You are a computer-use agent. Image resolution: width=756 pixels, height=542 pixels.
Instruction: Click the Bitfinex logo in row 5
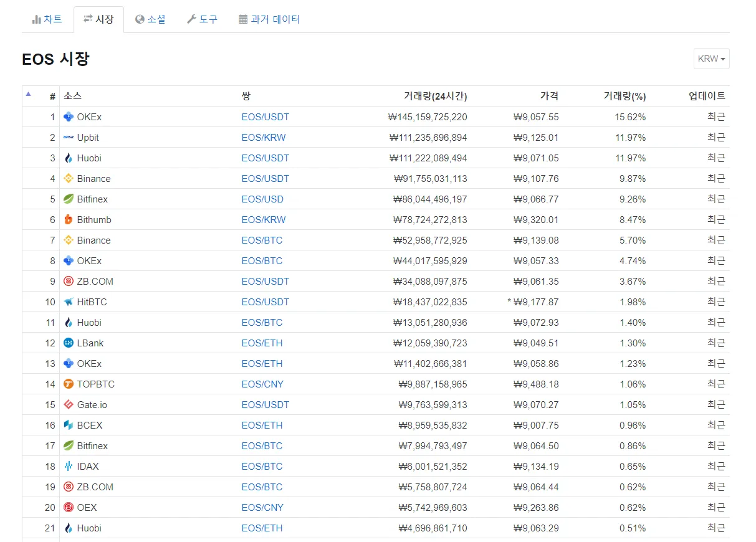[x=69, y=199]
